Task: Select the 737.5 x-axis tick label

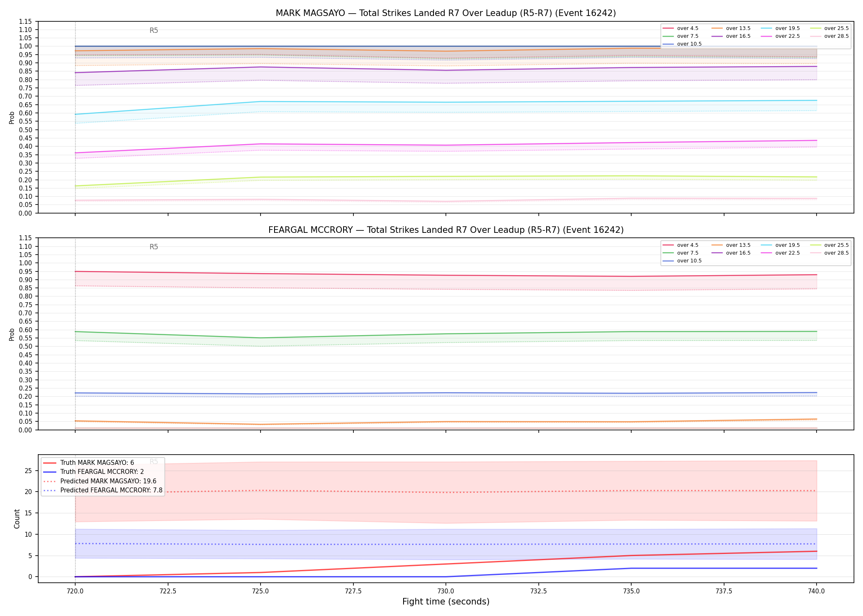Action: click(x=724, y=591)
